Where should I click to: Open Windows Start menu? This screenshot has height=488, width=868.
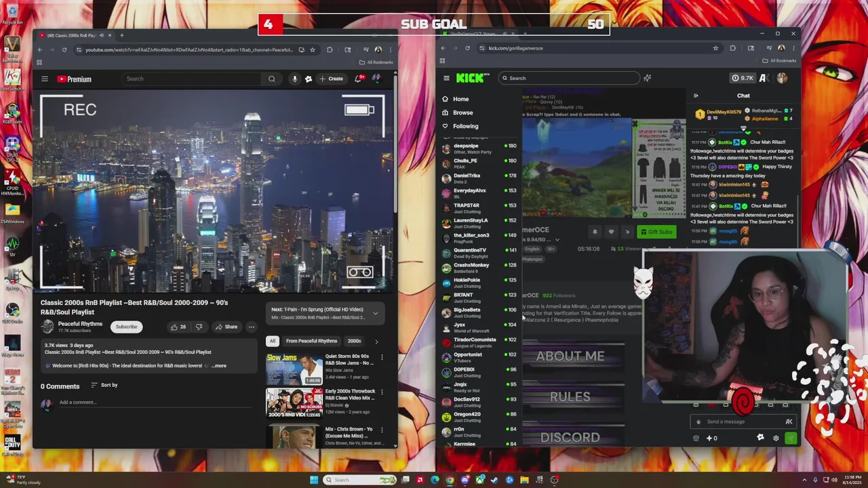313,480
